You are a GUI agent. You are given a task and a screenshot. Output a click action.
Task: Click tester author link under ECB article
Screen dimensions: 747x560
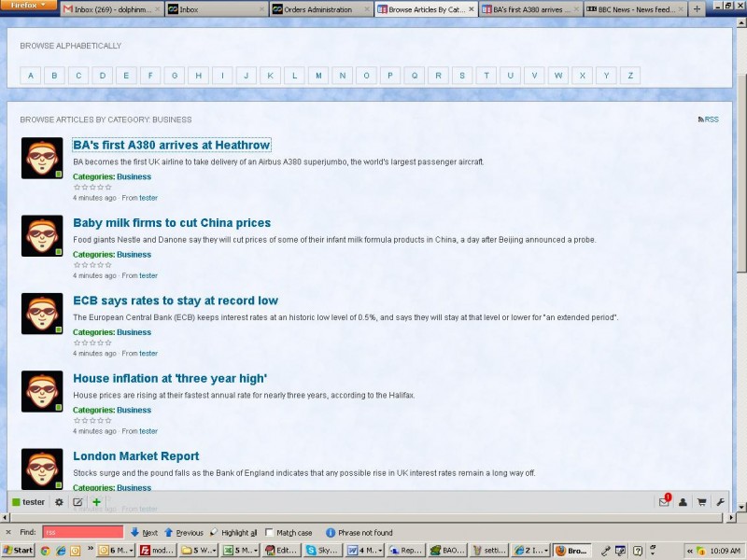pos(148,354)
